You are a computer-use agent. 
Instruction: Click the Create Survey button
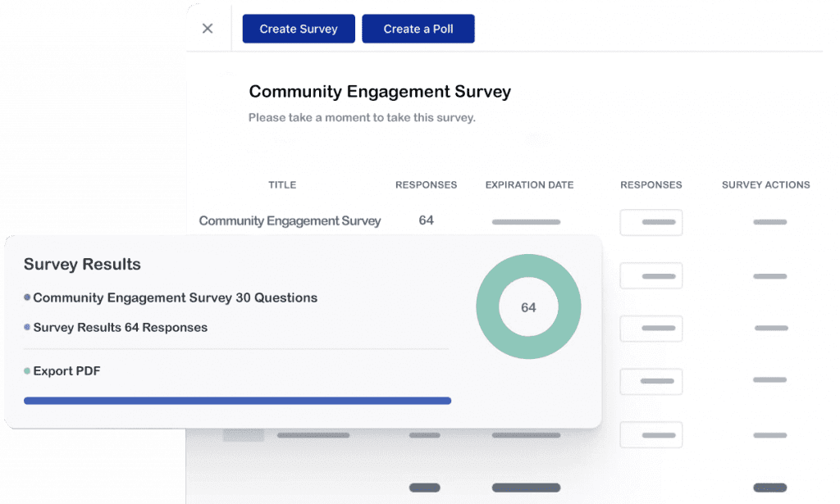298,28
